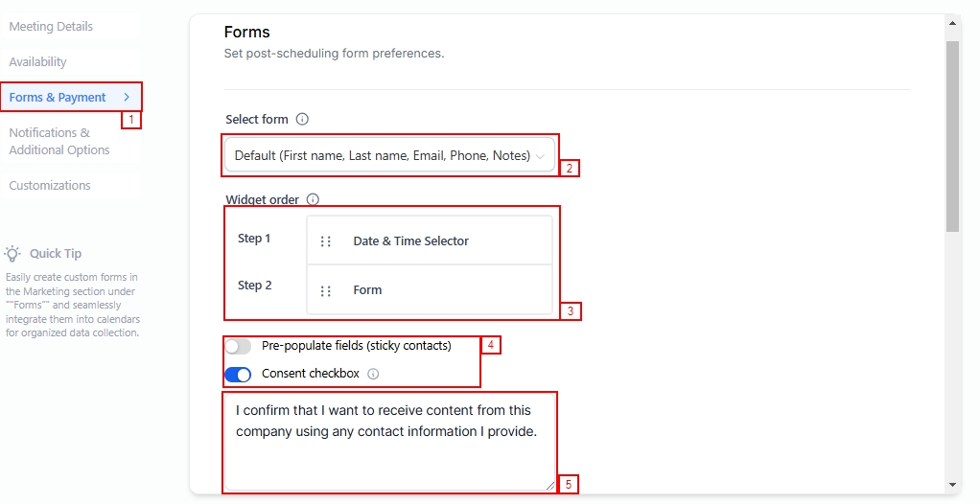Open Notifications & Additional Options
The width and height of the screenshot is (980, 504).
click(x=59, y=141)
